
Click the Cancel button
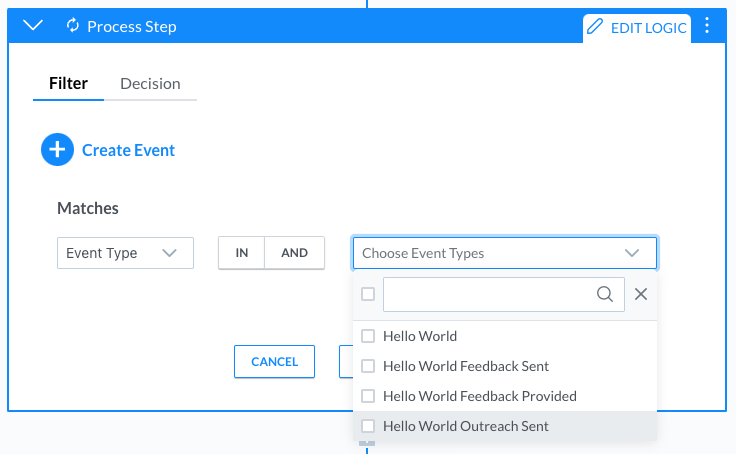[275, 362]
